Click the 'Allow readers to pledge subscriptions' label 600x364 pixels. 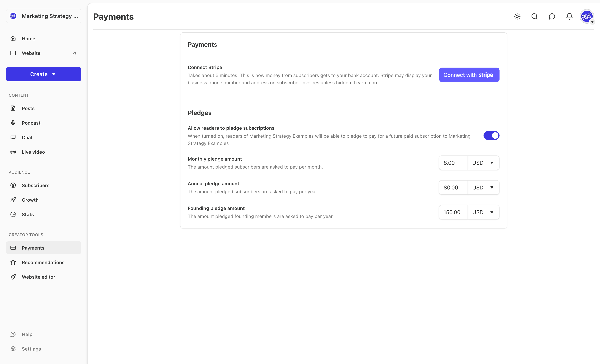point(231,128)
